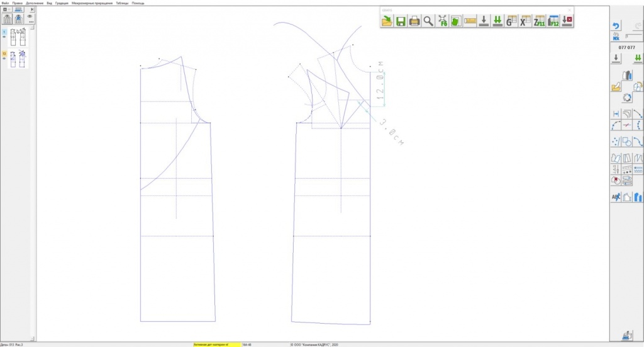Select the magnifier zoom tool
The height and width of the screenshot is (347, 644).
pos(428,21)
